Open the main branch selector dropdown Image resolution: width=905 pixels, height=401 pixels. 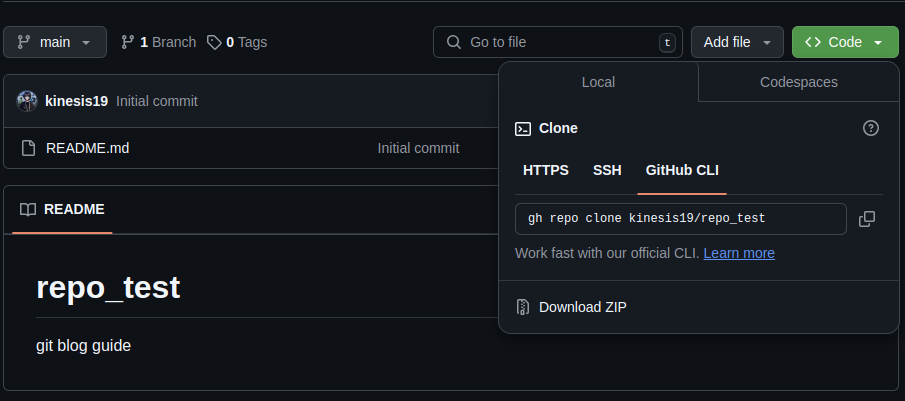click(x=55, y=42)
